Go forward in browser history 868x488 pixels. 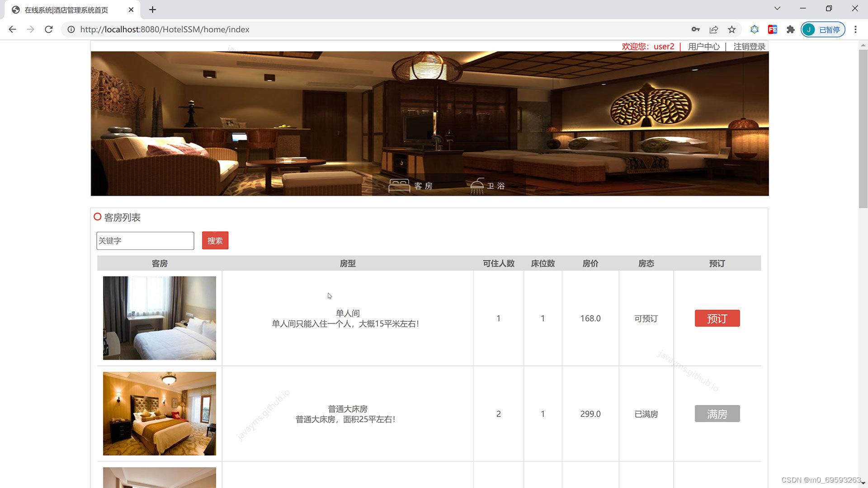click(30, 29)
